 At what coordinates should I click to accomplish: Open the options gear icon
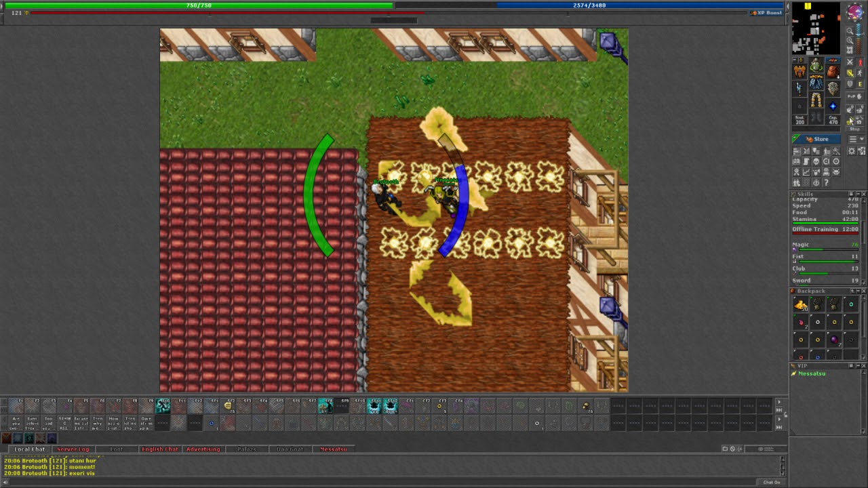(x=851, y=150)
